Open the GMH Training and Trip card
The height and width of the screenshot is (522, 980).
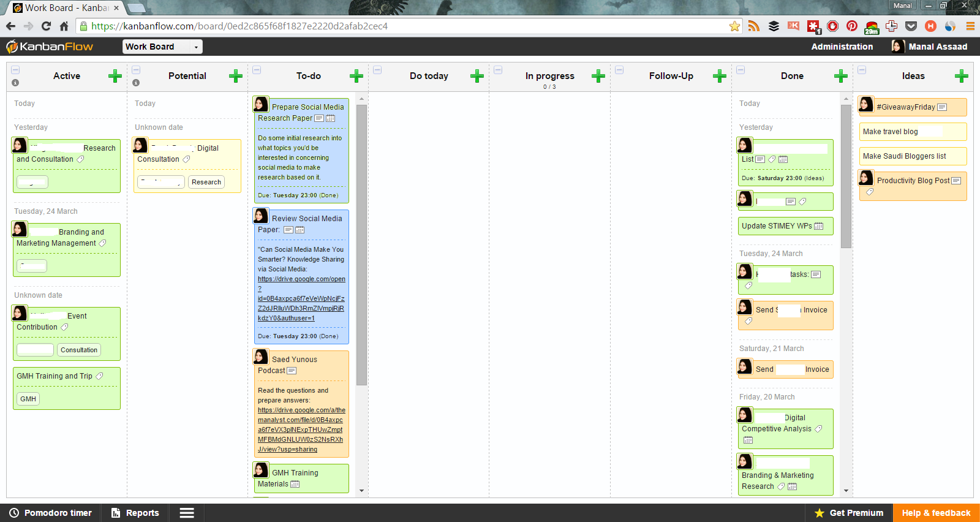67,388
